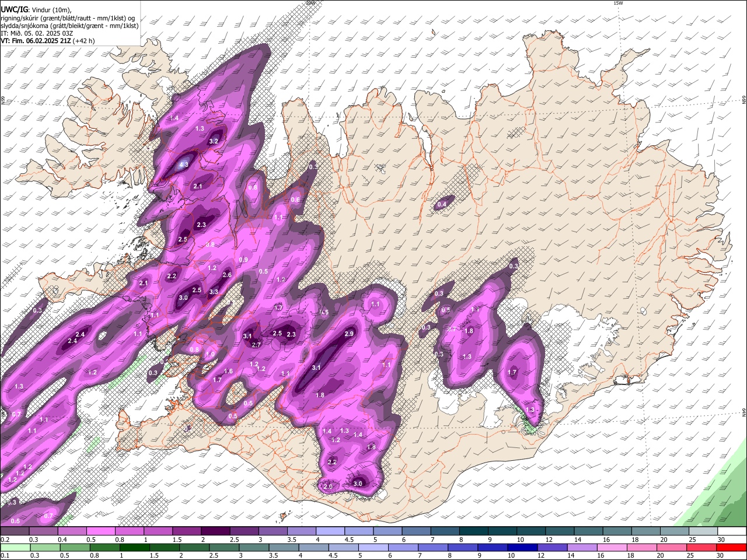Select the 3.0 value label in the west
The width and height of the screenshot is (747, 560).
coord(183,297)
